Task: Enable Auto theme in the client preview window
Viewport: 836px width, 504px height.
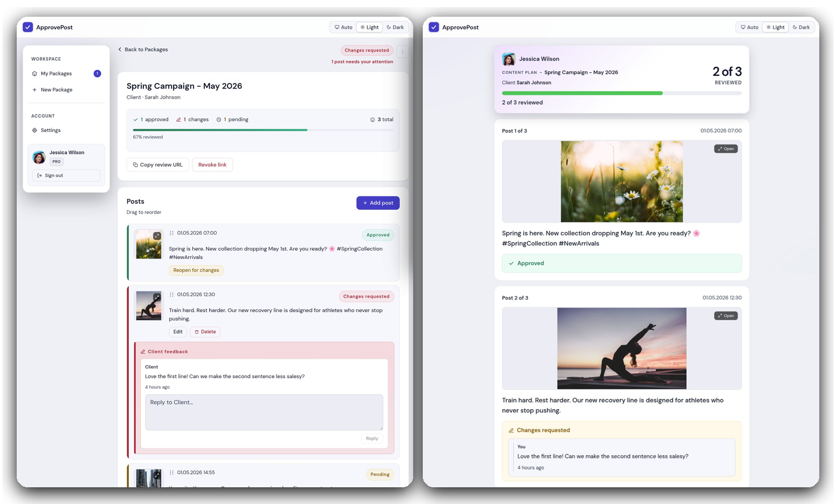Action: [x=749, y=27]
